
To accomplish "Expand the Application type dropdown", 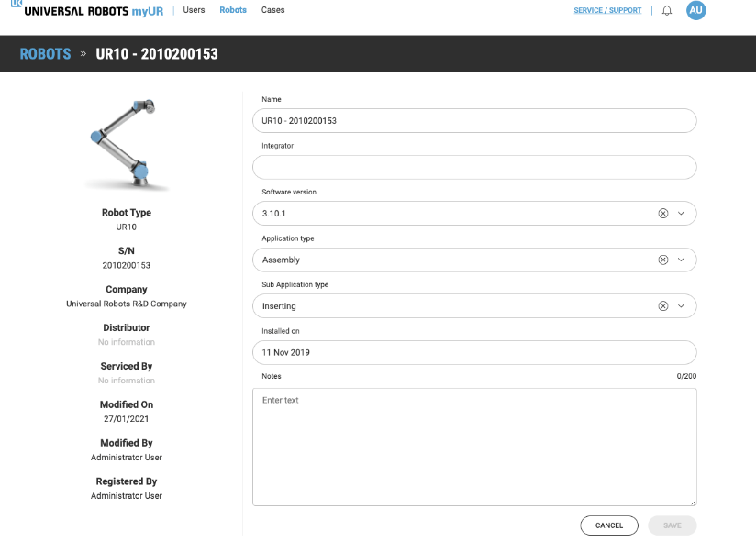I will 681,260.
